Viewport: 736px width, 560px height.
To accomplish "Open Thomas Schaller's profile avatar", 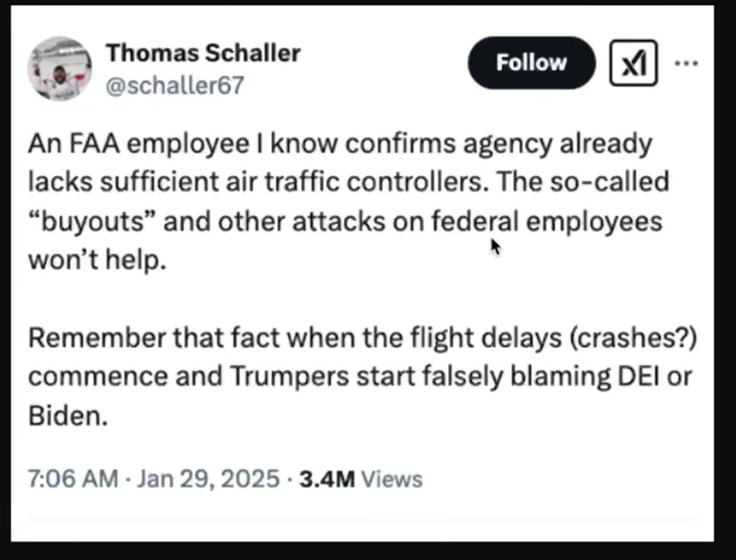I will [59, 68].
